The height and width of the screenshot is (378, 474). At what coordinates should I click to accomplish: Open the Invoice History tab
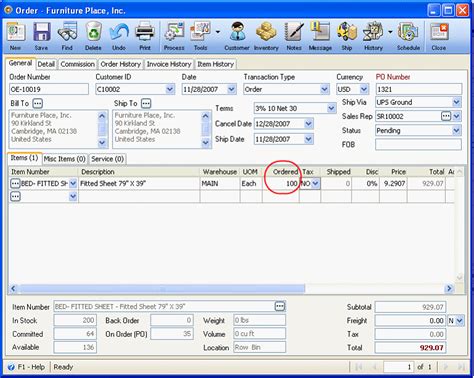pos(169,64)
